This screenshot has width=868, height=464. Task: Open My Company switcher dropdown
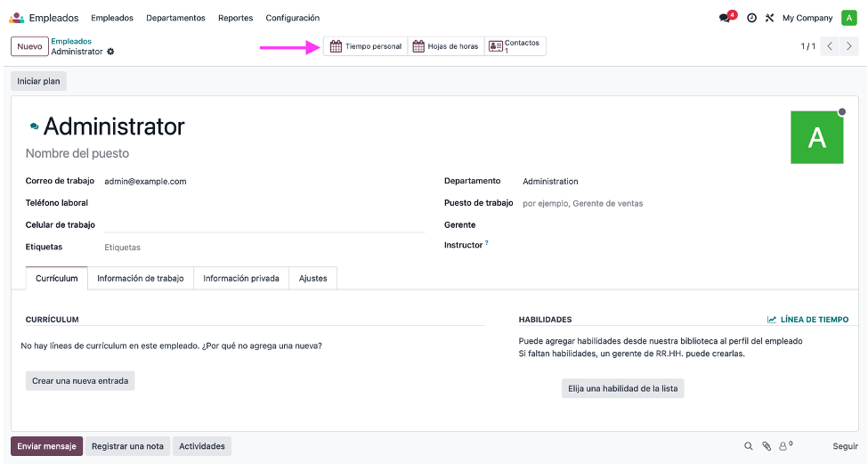point(807,18)
